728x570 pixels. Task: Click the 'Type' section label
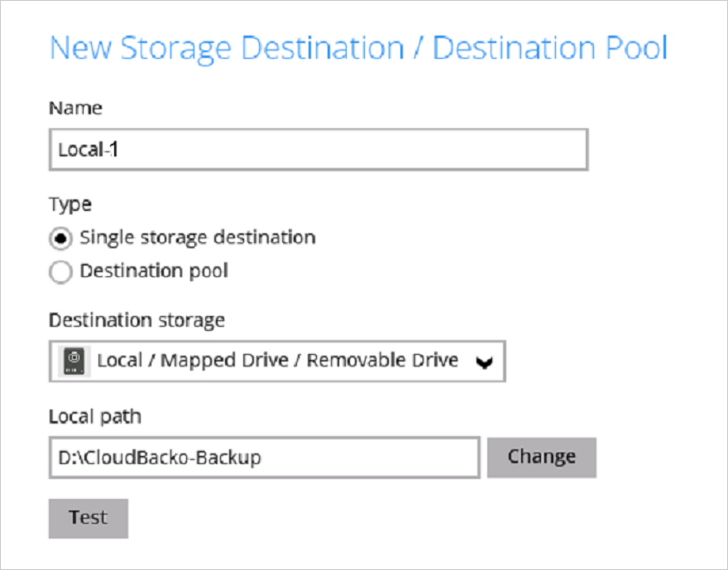pyautogui.click(x=70, y=204)
